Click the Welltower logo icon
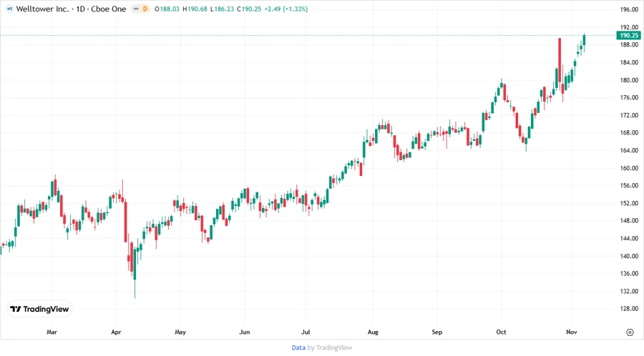 click(x=9, y=9)
